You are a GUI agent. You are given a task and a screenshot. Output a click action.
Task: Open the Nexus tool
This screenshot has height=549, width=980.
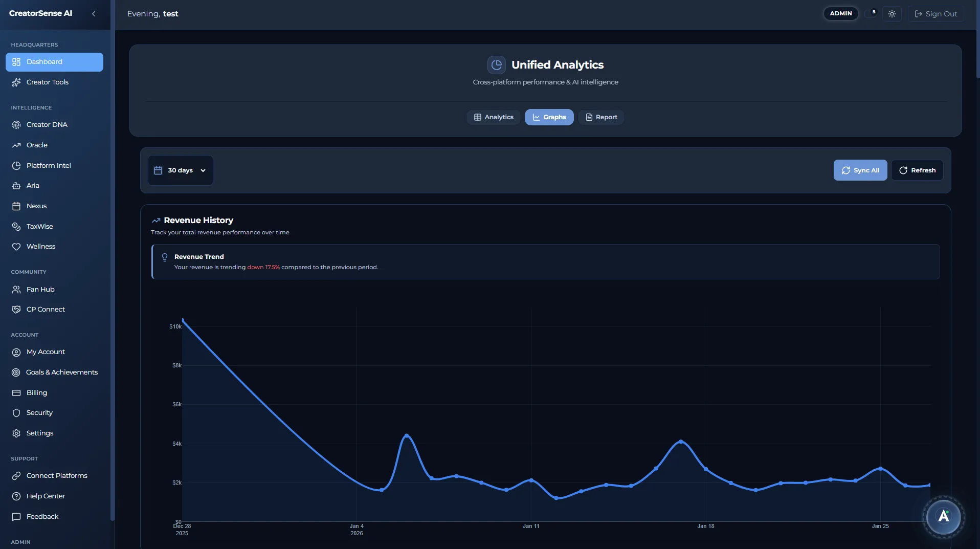36,206
